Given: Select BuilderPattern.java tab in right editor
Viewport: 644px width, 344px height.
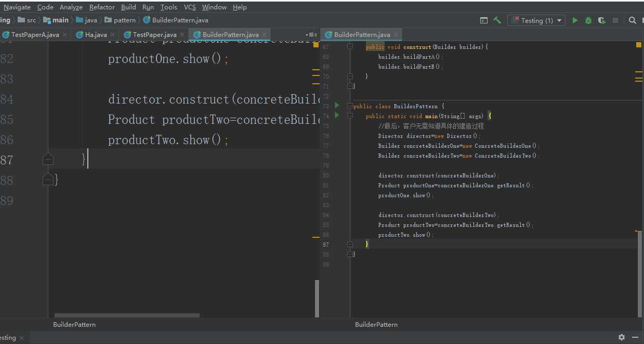Looking at the screenshot, I should [362, 35].
